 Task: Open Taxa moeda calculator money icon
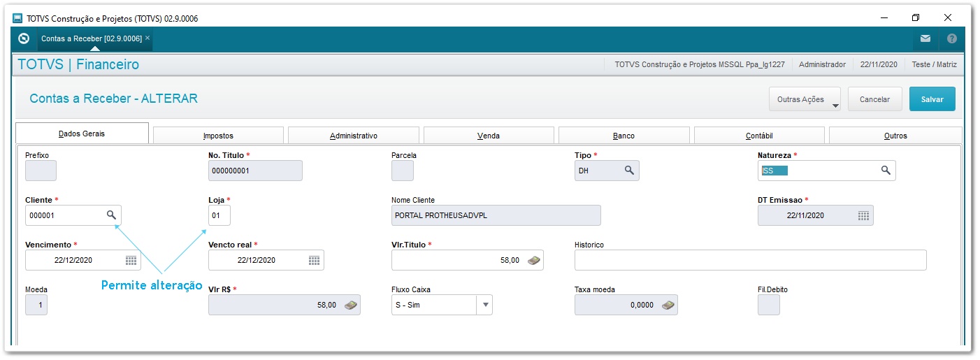[x=668, y=305]
